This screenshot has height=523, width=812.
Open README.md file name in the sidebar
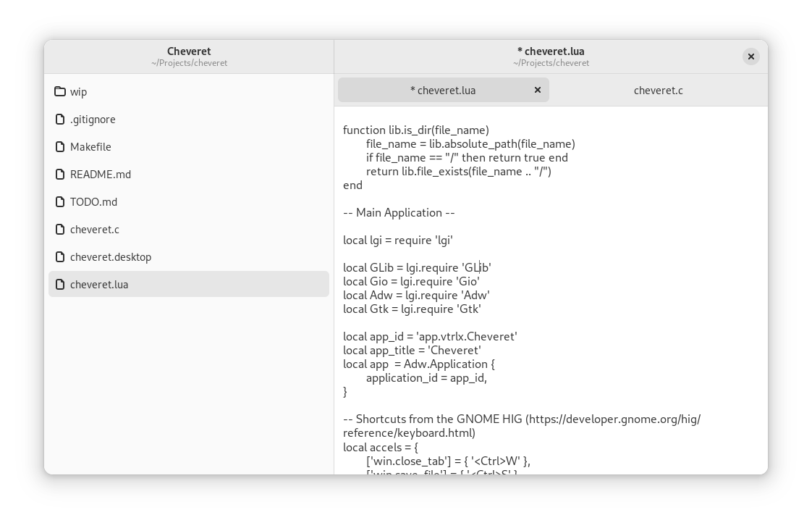[101, 174]
